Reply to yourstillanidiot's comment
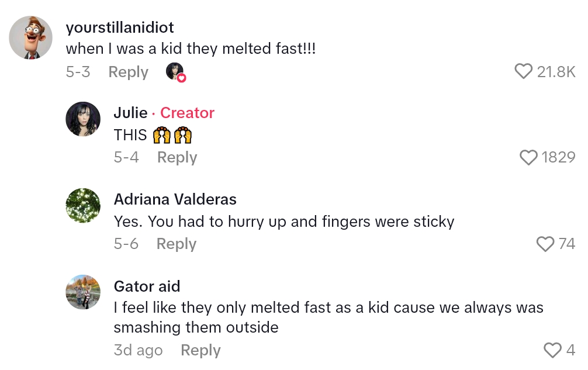This screenshot has height=370, width=588. (129, 72)
